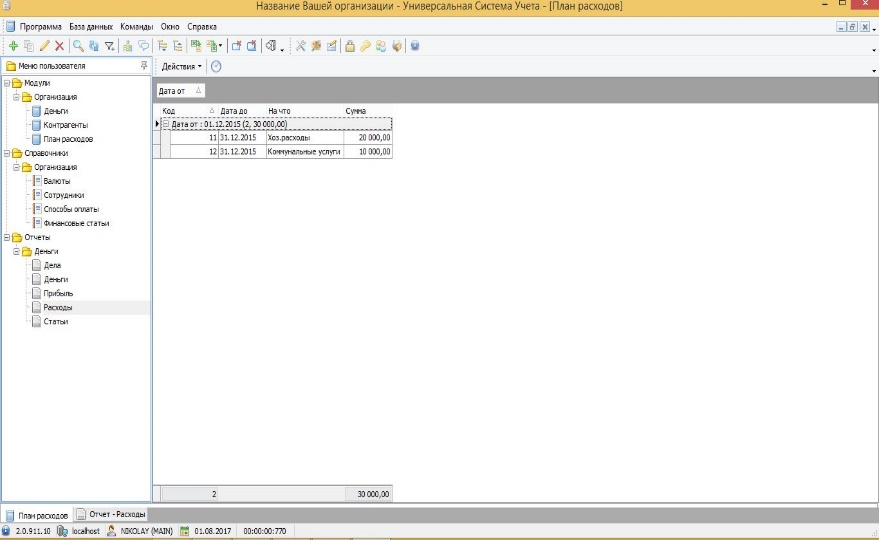Click the funnel Filter icon
879x540 pixels.
[x=110, y=46]
